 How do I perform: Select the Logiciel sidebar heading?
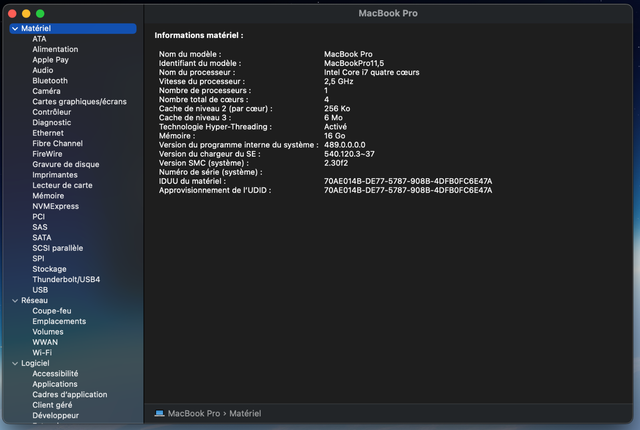click(35, 364)
